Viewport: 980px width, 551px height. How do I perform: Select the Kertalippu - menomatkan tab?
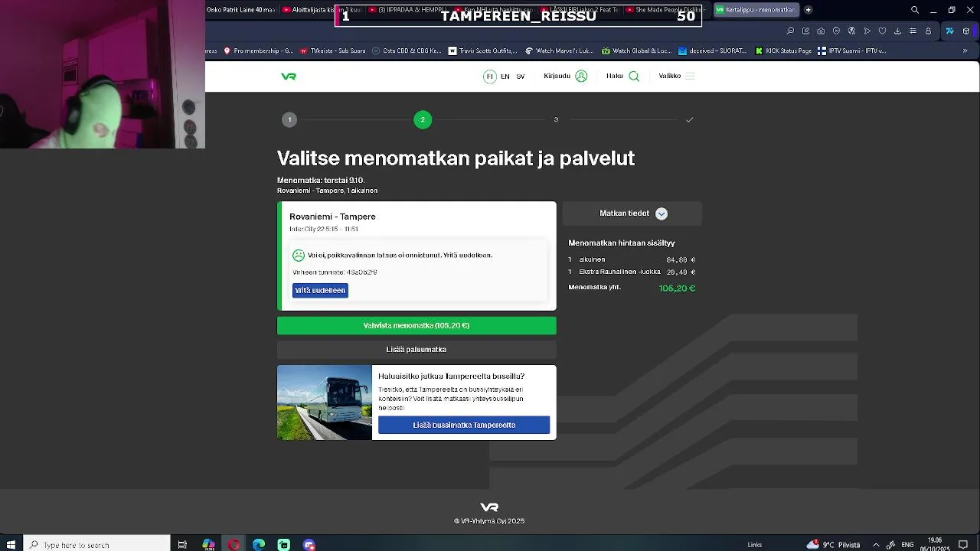click(x=756, y=10)
